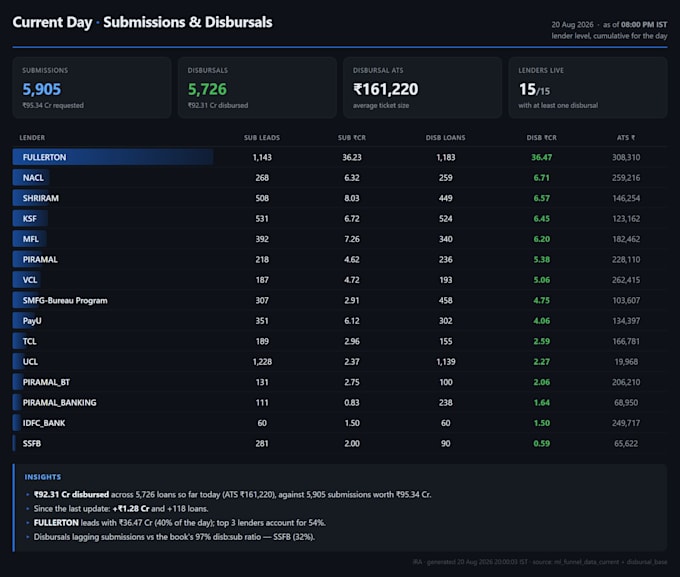Click KSF's disb loans value 524
The height and width of the screenshot is (577, 680).
pyautogui.click(x=445, y=219)
